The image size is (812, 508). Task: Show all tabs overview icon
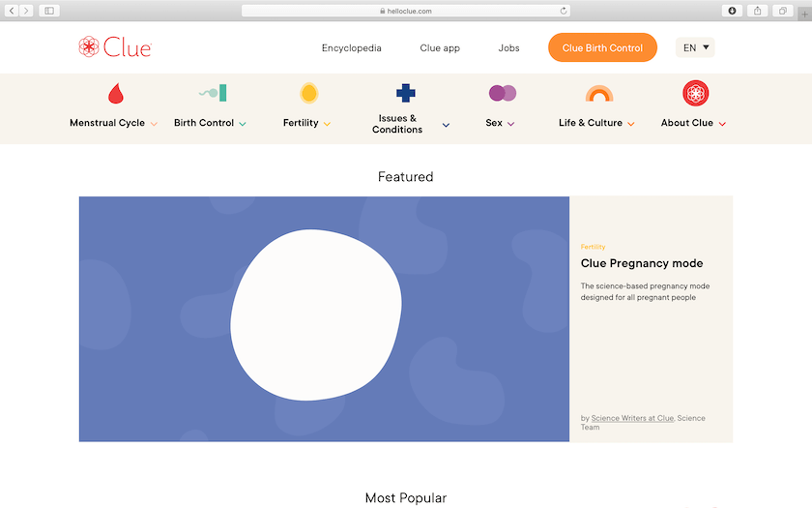782,11
